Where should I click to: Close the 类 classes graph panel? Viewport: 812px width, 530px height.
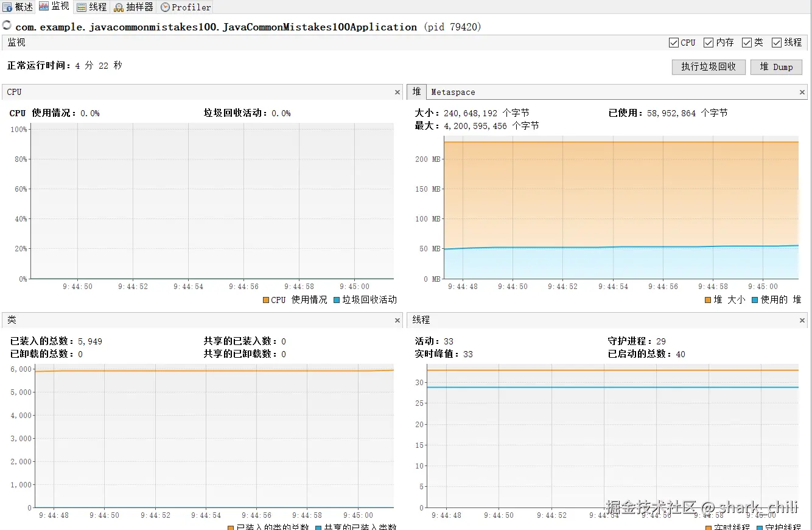397,320
